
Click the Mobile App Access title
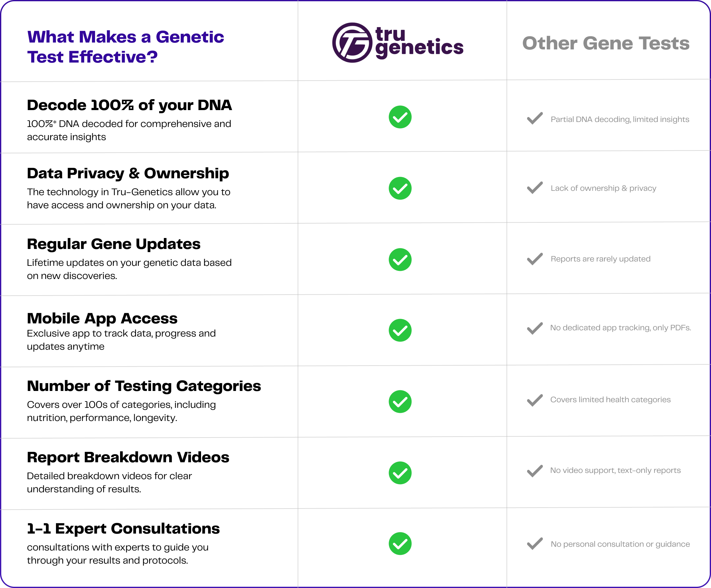point(102,318)
